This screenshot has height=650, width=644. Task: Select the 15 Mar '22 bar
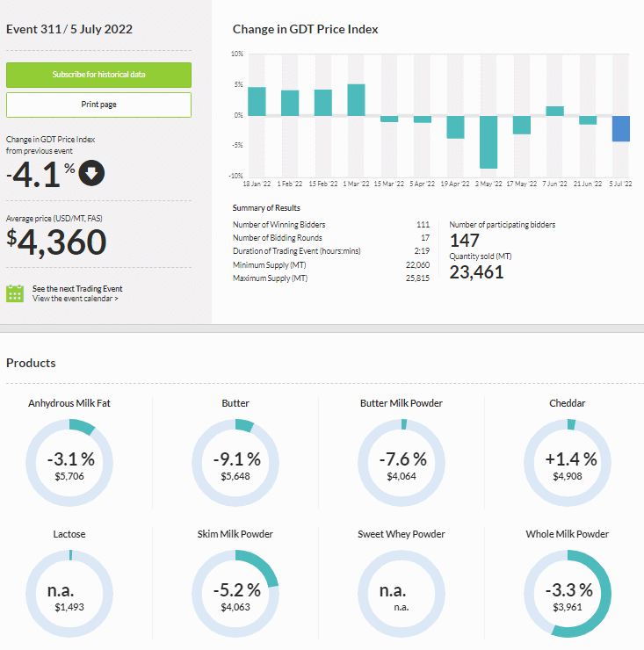(389, 119)
